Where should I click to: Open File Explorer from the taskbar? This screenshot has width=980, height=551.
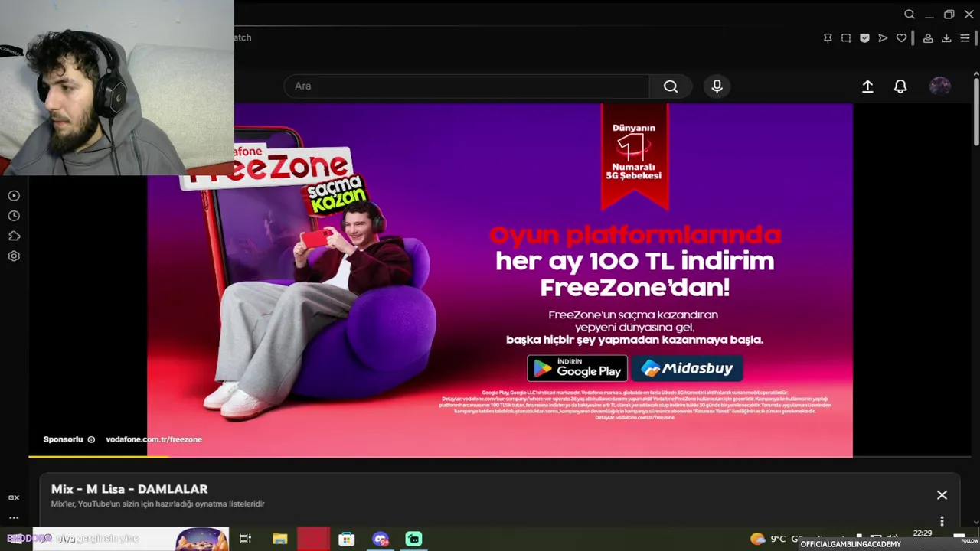(279, 539)
